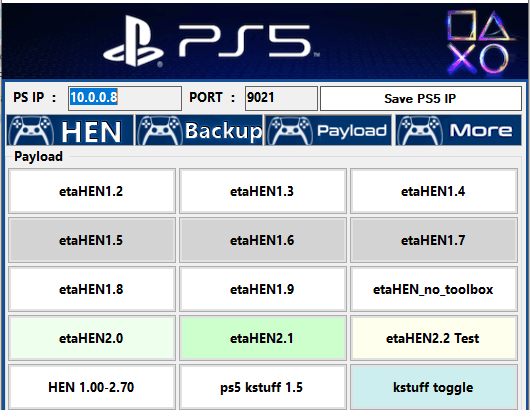Click the PORT input field
The image size is (530, 410).
pos(281,98)
